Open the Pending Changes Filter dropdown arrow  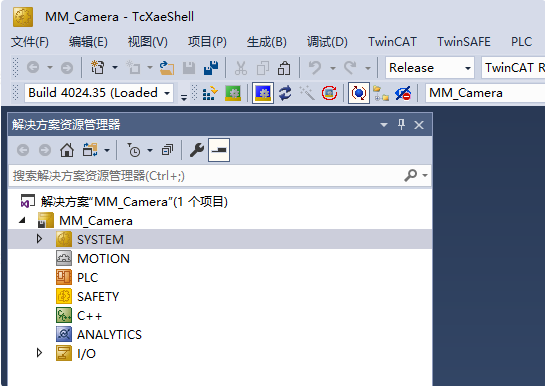[150, 150]
